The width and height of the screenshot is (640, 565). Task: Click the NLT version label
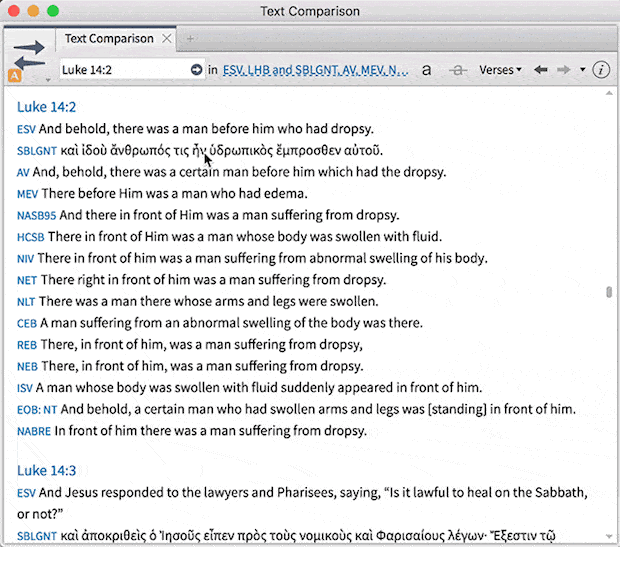26,302
